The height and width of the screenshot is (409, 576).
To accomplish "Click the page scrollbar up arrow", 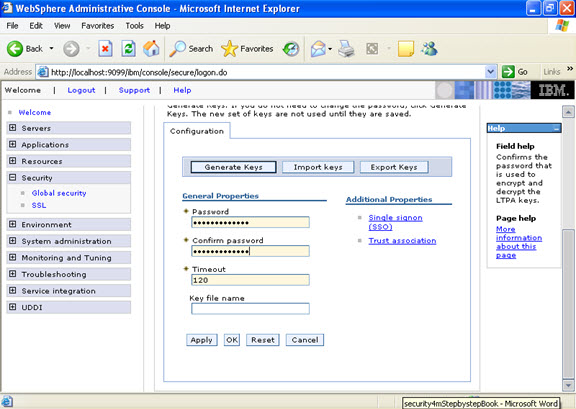I will tap(568, 111).
